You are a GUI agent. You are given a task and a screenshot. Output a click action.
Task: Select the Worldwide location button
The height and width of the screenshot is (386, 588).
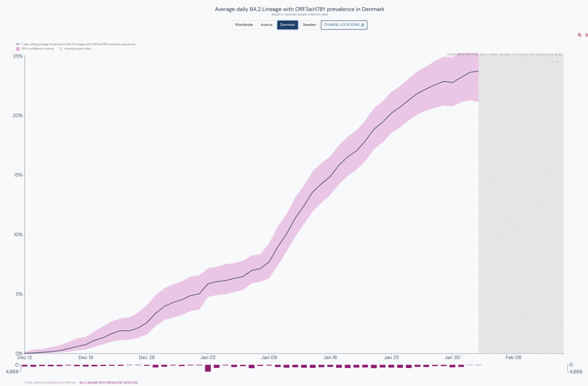click(244, 25)
